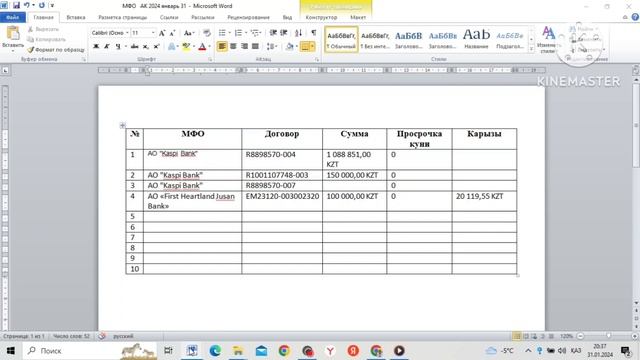Click the cell 20 119,55 KZT
This screenshot has height=360, width=640.
coord(484,201)
